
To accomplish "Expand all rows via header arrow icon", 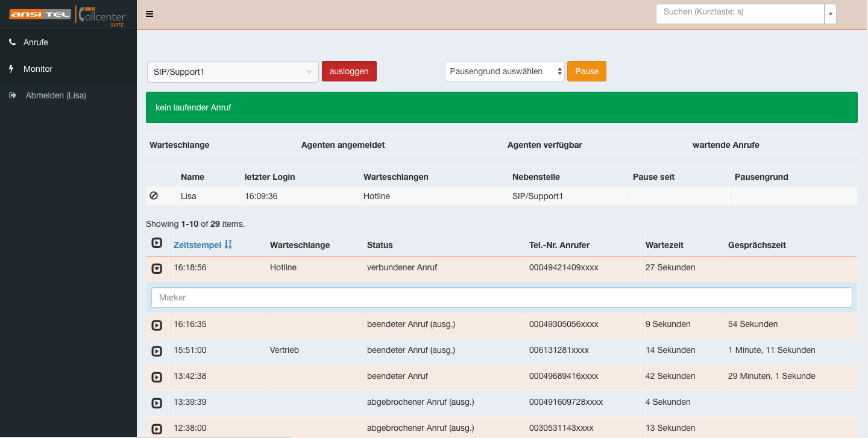I will [157, 243].
